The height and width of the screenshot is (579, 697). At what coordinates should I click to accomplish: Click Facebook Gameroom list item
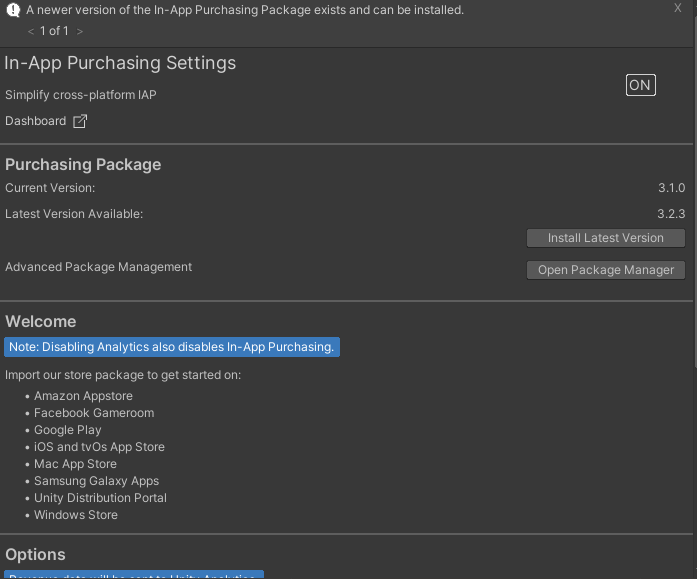pyautogui.click(x=94, y=413)
